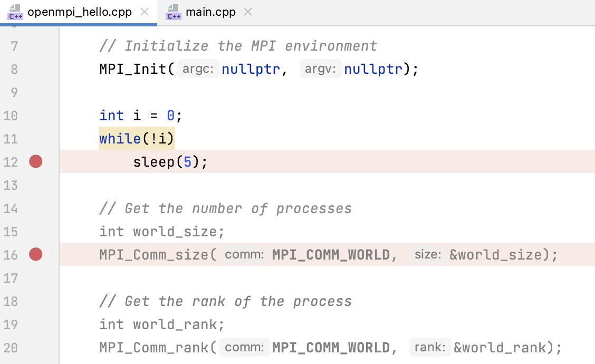Click the rank: parameter hint on line 20

click(x=430, y=347)
